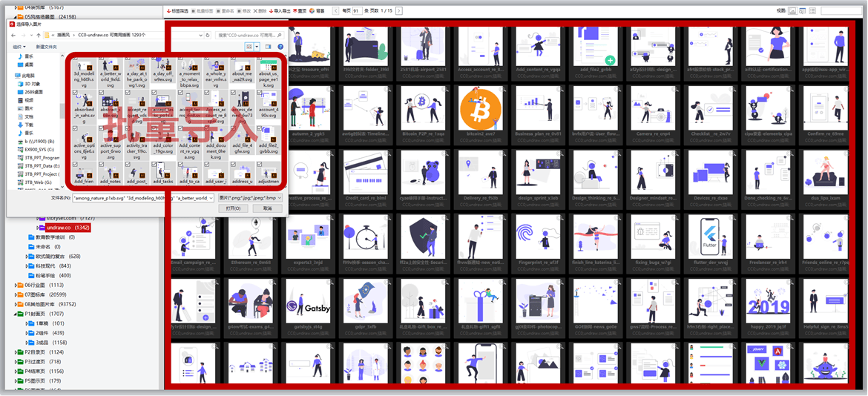
Task: Toggle the preview pane in file dialog
Action: [268, 47]
